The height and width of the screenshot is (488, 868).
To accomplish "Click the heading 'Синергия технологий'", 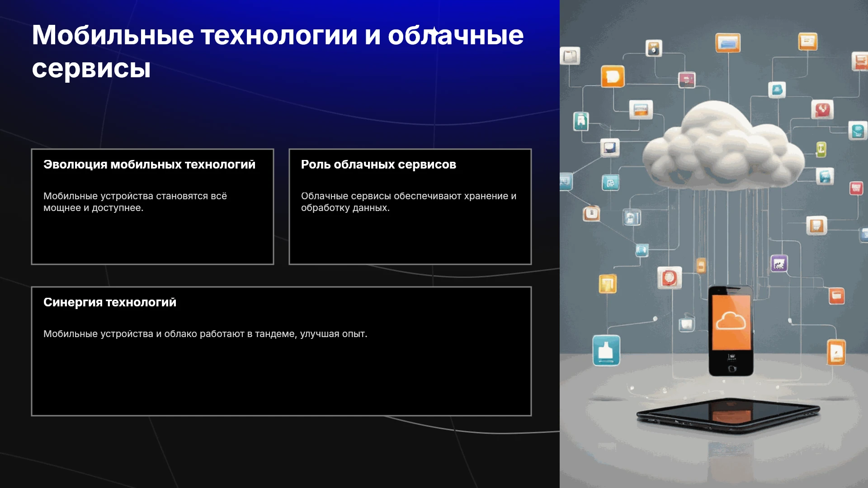I will (x=110, y=302).
